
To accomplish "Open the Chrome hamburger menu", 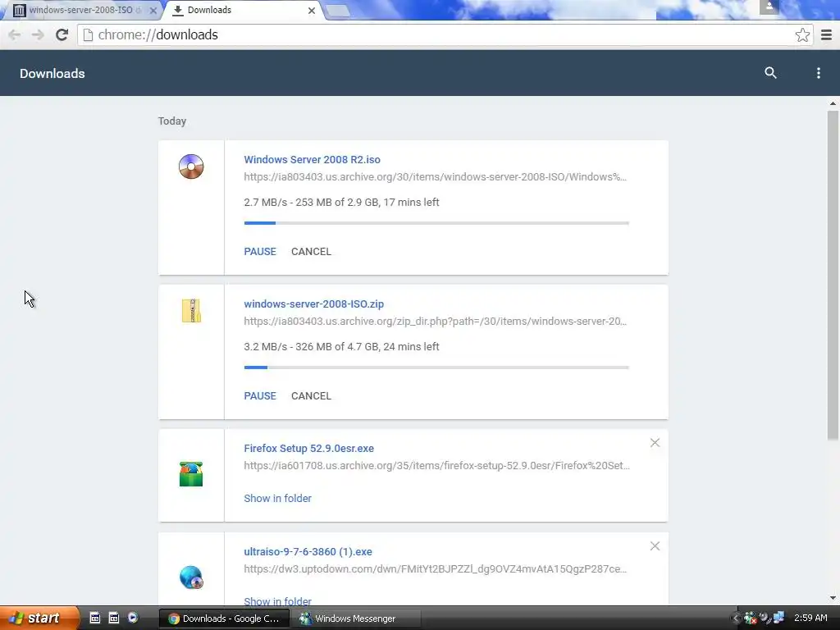I will pos(826,34).
